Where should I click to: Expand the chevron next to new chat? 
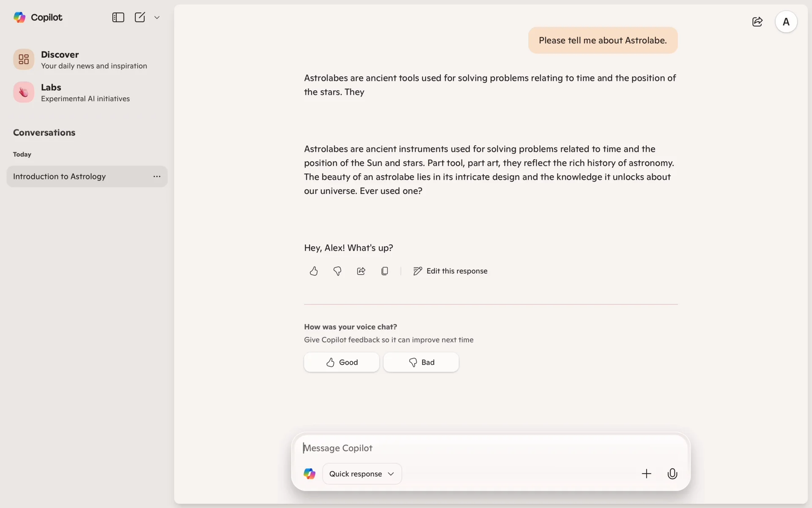pos(157,17)
